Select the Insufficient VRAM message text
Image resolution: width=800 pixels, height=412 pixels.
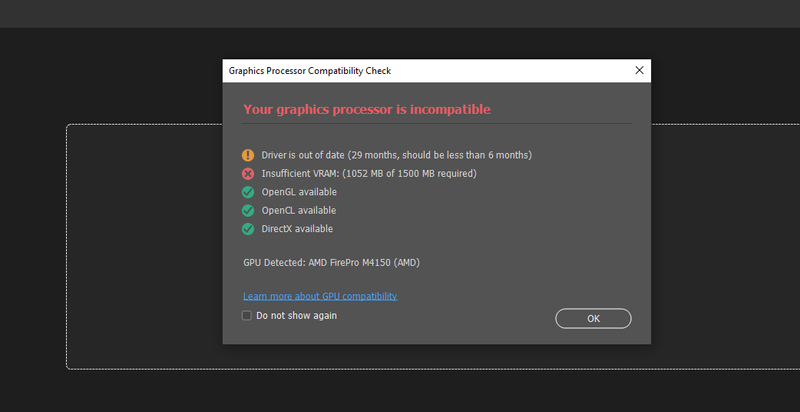pos(368,173)
